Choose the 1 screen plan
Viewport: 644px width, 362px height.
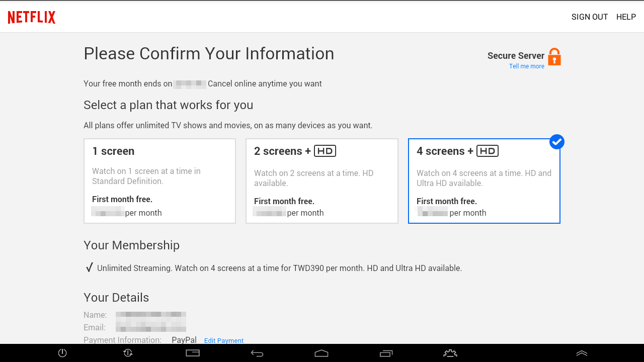159,181
